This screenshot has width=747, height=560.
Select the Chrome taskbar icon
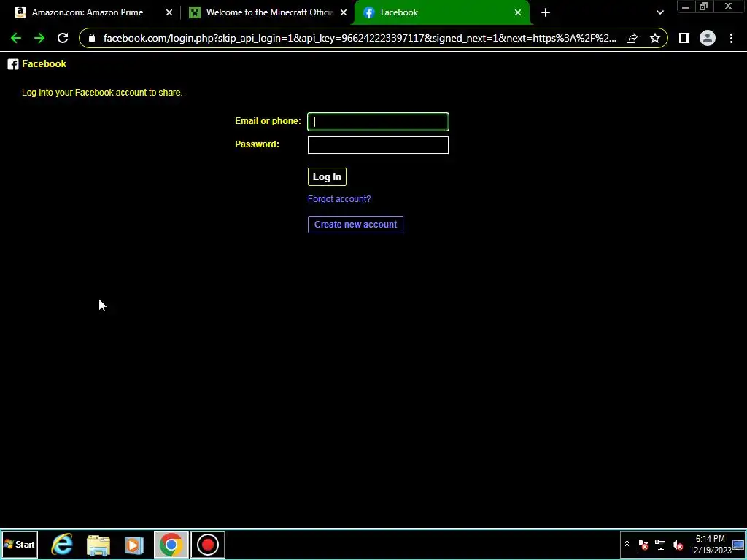coord(171,544)
